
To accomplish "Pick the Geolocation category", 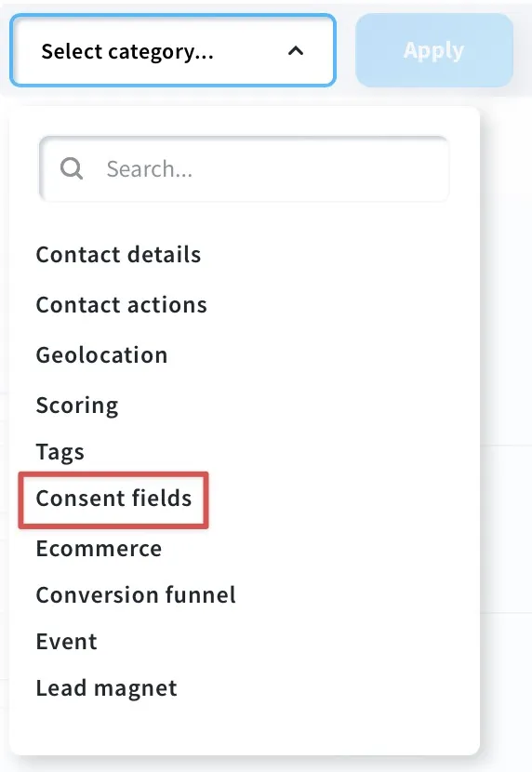I will [101, 355].
